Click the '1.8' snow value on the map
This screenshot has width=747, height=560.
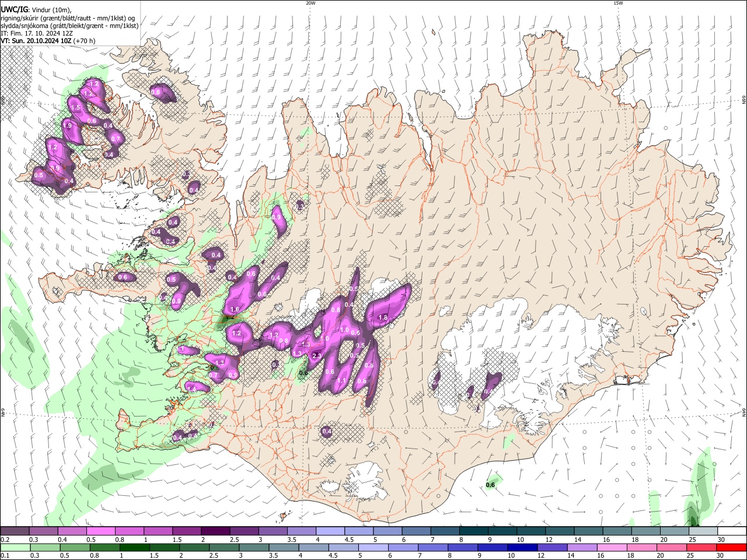pos(383,317)
